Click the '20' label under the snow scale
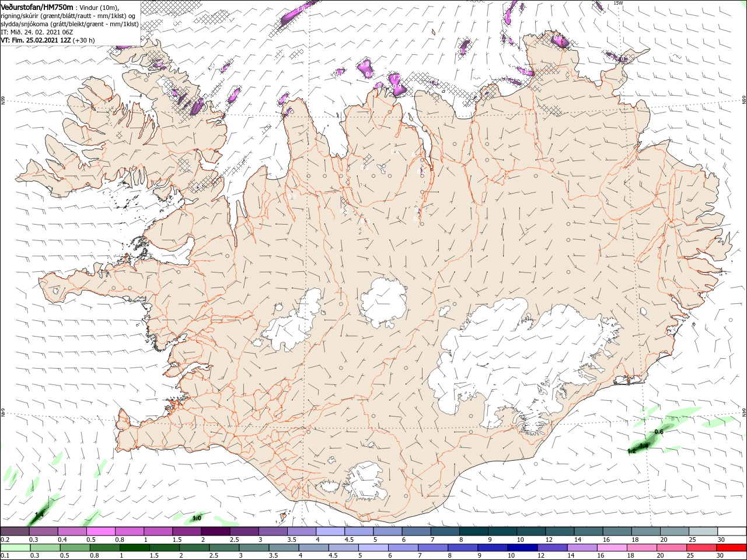Viewport: 747px width, 560px height. coord(664,540)
